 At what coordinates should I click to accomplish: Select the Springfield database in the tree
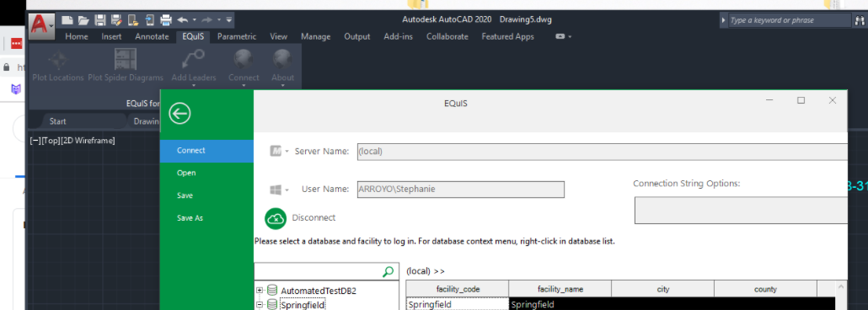[x=302, y=305]
